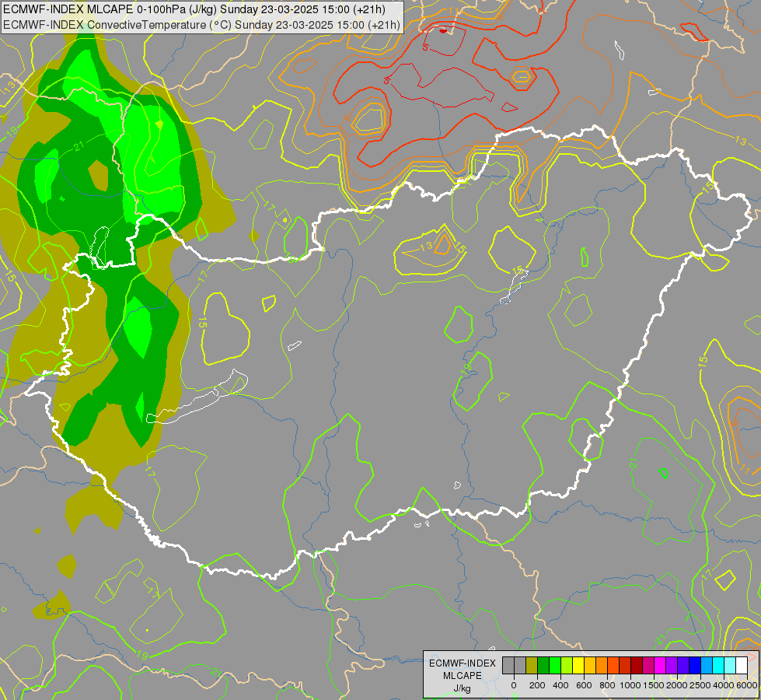Viewport: 761px width, 700px height.
Task: Click the purple legend swatch left of 2000
Action: pos(672,665)
